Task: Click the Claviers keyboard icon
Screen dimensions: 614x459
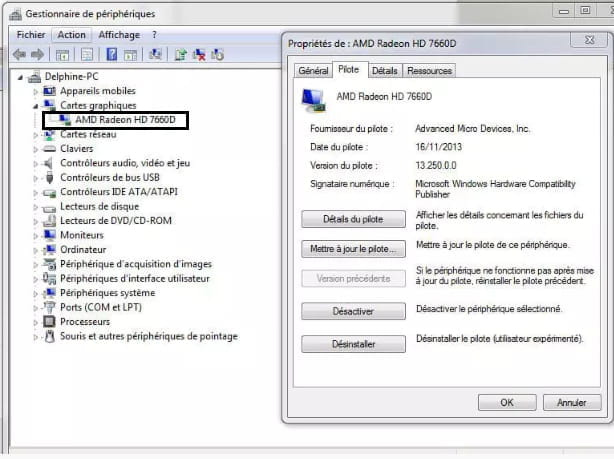Action: (49, 149)
